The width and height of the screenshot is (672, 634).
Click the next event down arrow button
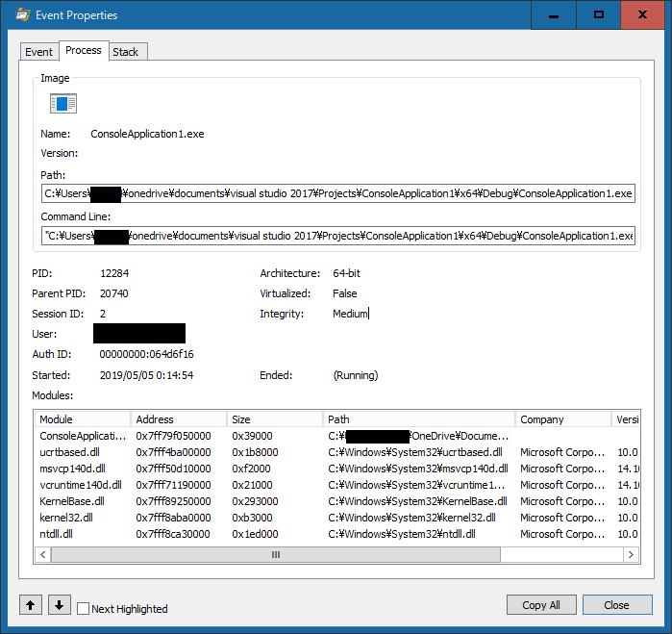click(60, 605)
